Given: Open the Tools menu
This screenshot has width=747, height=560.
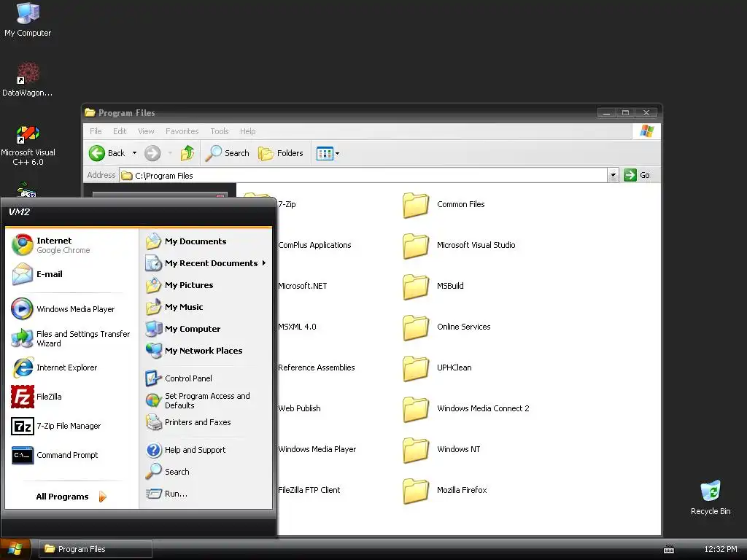Looking at the screenshot, I should (x=220, y=131).
